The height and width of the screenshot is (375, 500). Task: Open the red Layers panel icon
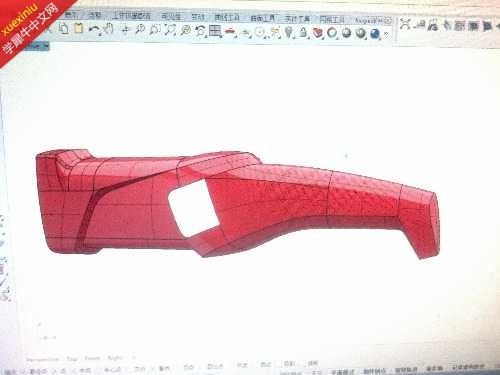click(318, 33)
